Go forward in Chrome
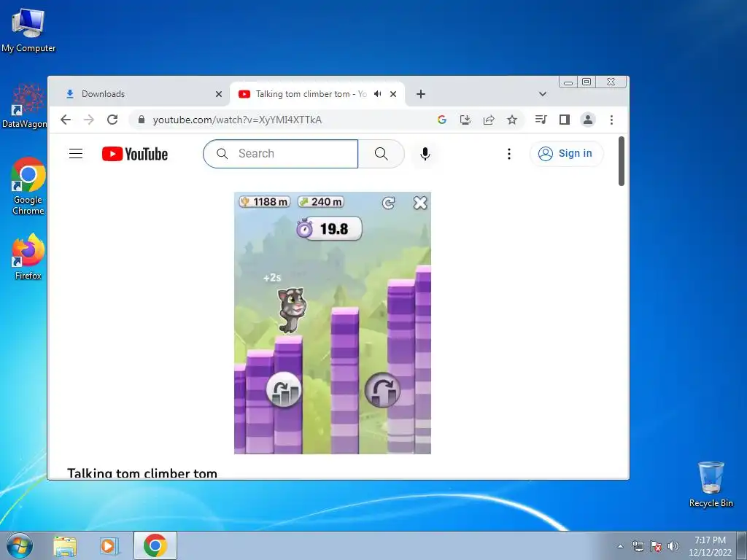This screenshot has width=747, height=560. tap(88, 120)
